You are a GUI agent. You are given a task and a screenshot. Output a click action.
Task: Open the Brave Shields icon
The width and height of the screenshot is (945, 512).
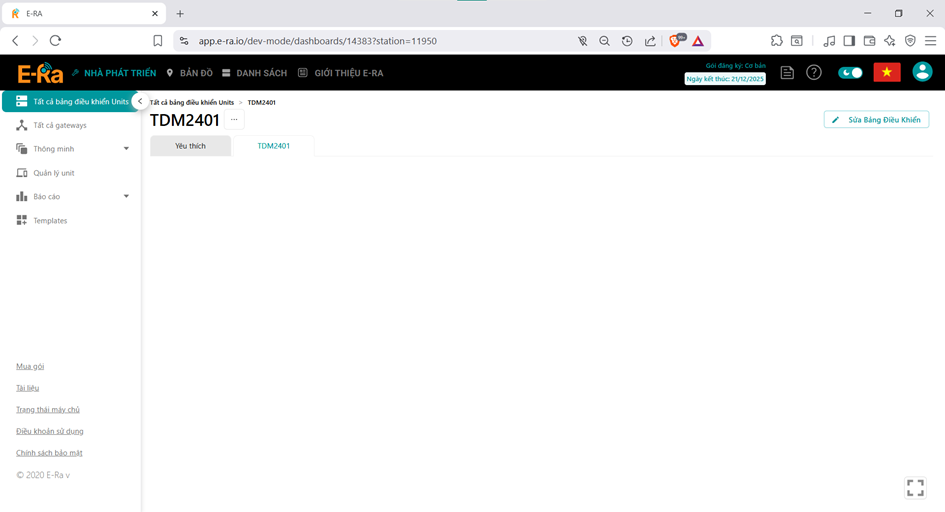click(676, 41)
